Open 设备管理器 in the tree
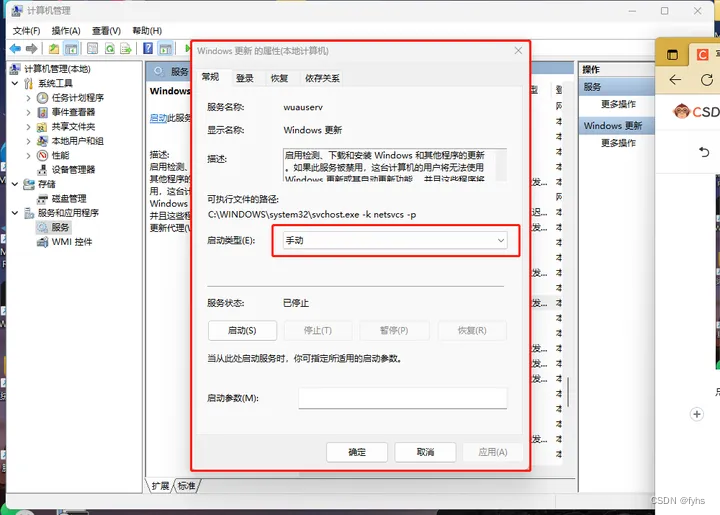Viewport: 720px width, 515px height. [x=73, y=169]
